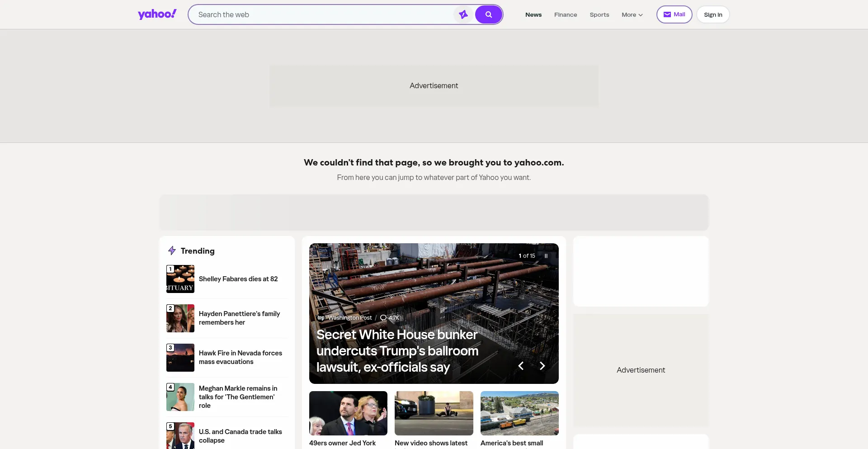
Task: Open Meghan Markle 'The Gentlemen' role story
Action: click(238, 397)
